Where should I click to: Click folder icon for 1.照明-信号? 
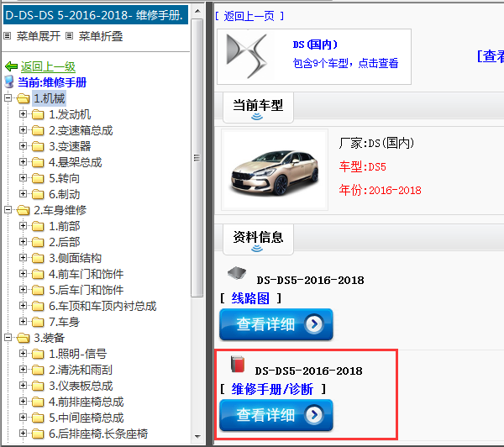pos(38,354)
